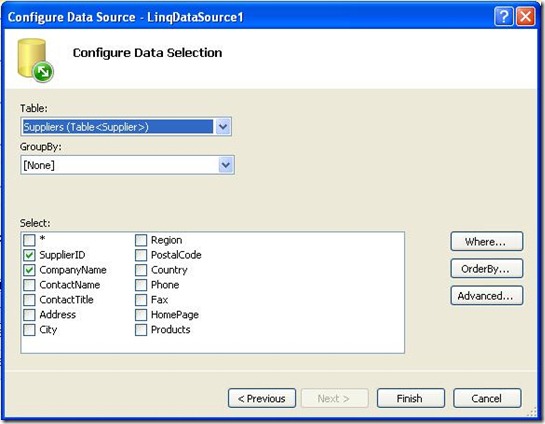Enable the PostalCode field checkbox
The height and width of the screenshot is (424, 545).
coord(141,255)
